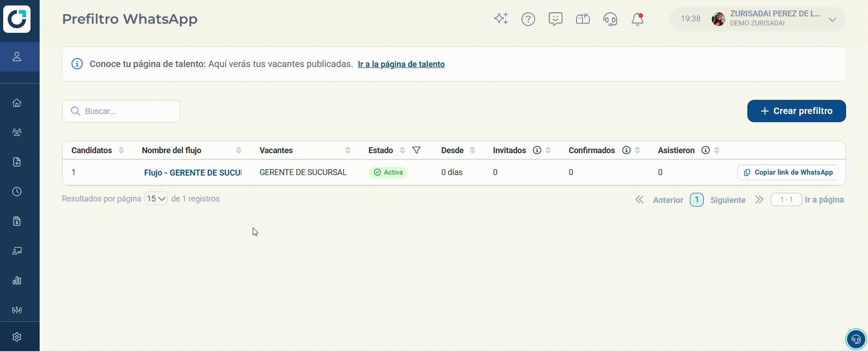This screenshot has height=352, width=868.
Task: Open the document-plus sidebar icon
Action: tap(17, 162)
